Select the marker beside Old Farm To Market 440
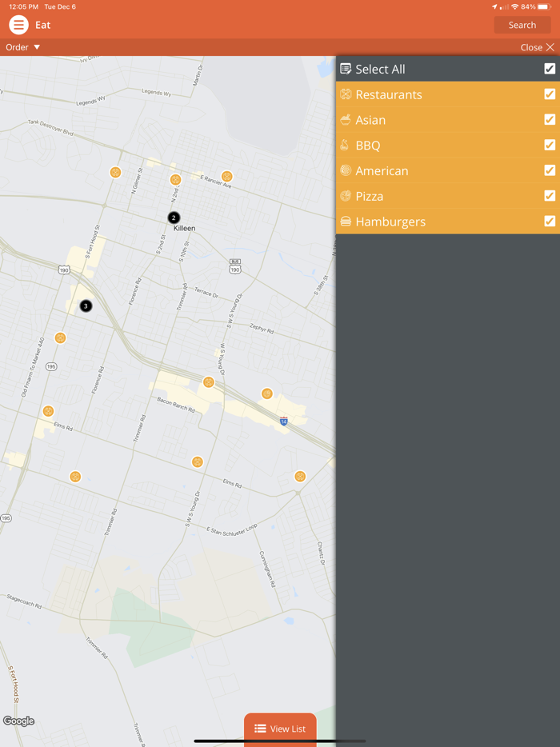This screenshot has width=560, height=747. [60, 338]
